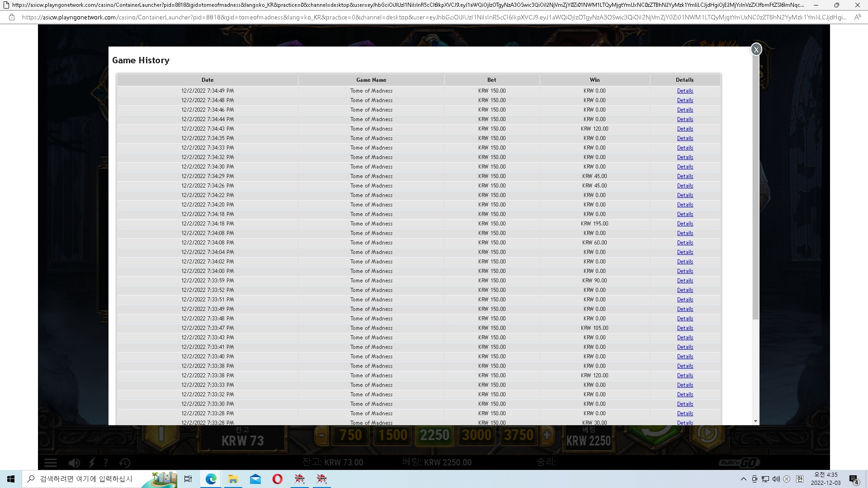Open the Mail app from taskbar
Screen dimensions: 868x488
click(x=255, y=479)
